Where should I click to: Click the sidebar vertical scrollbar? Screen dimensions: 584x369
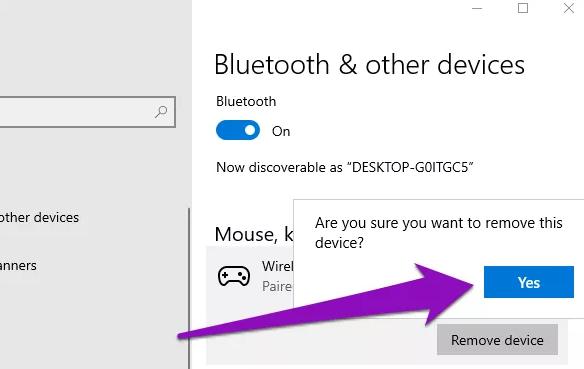189,289
